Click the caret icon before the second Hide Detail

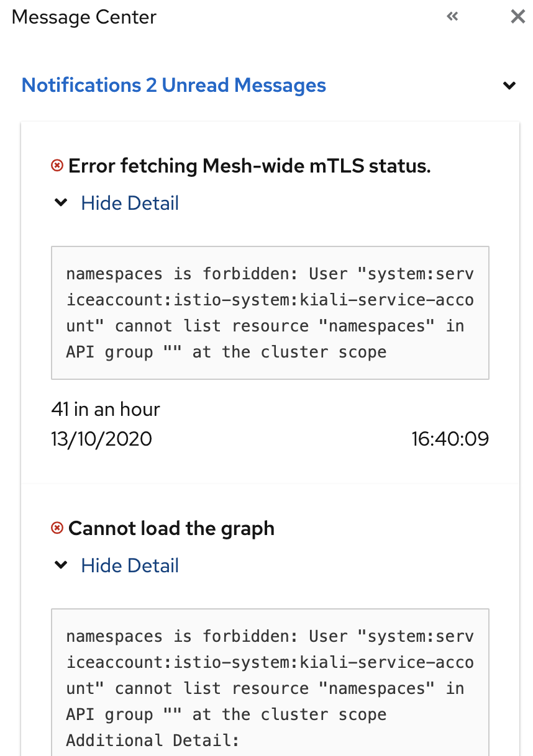coord(60,564)
